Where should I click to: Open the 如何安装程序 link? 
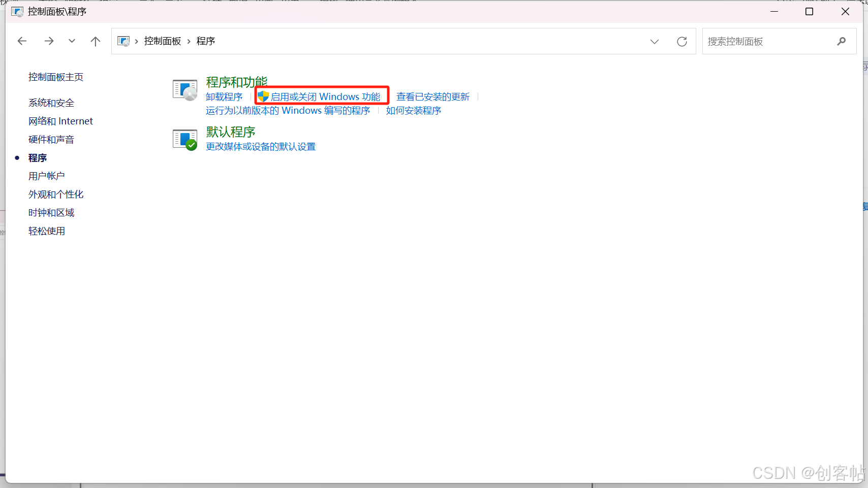tap(413, 111)
